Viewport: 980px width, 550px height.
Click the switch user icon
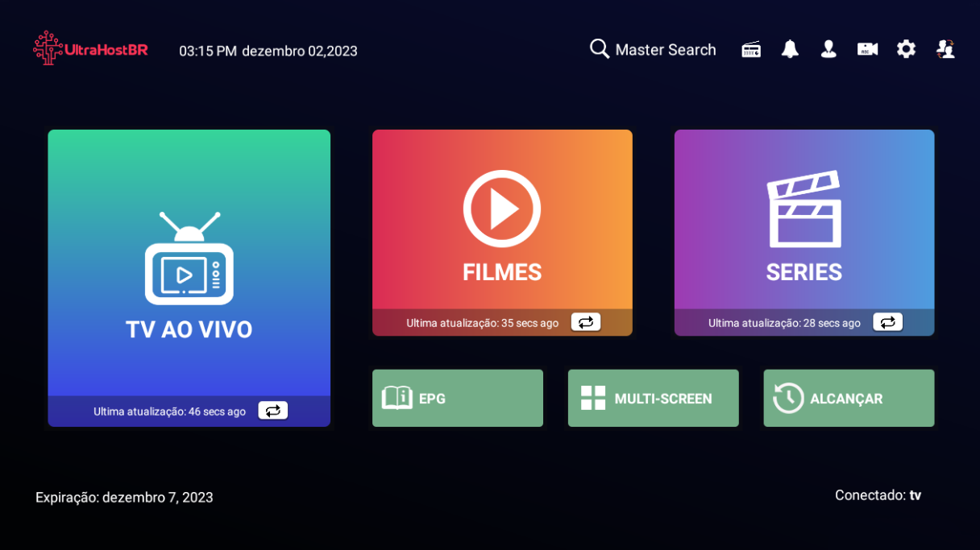coord(945,49)
